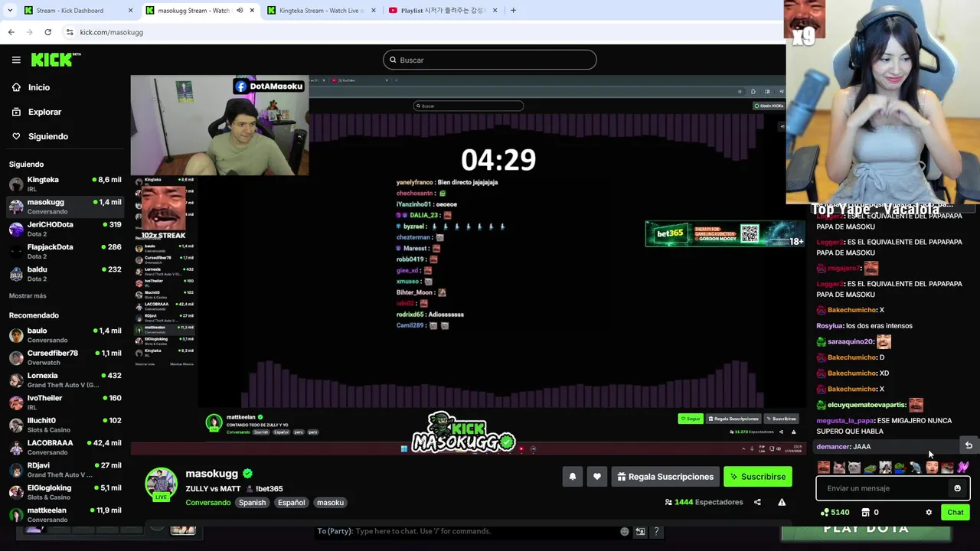Reload the current page
This screenshot has height=551, width=980.
pos(47,32)
